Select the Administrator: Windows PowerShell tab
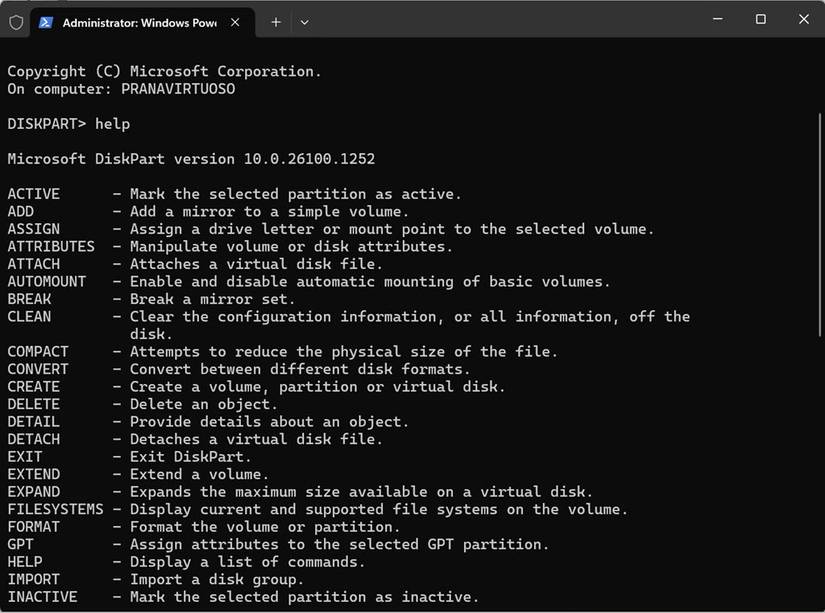Image resolution: width=825 pixels, height=613 pixels. [140, 21]
